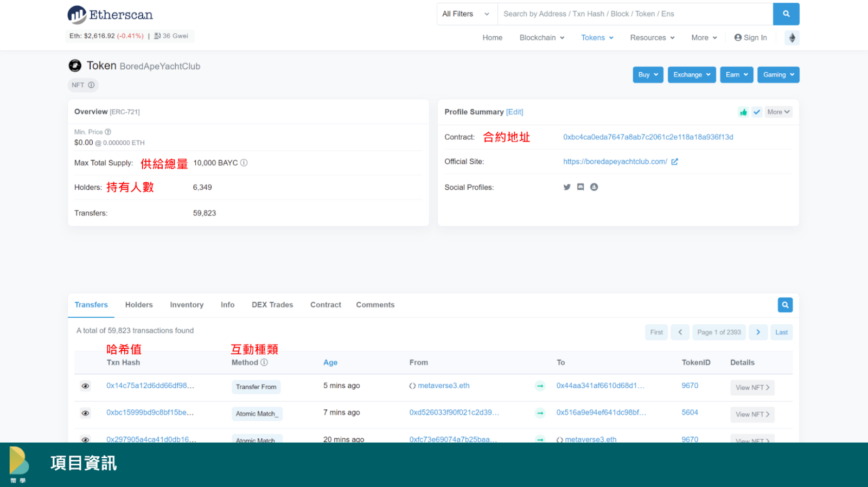Switch to the Contract tab

(x=325, y=305)
